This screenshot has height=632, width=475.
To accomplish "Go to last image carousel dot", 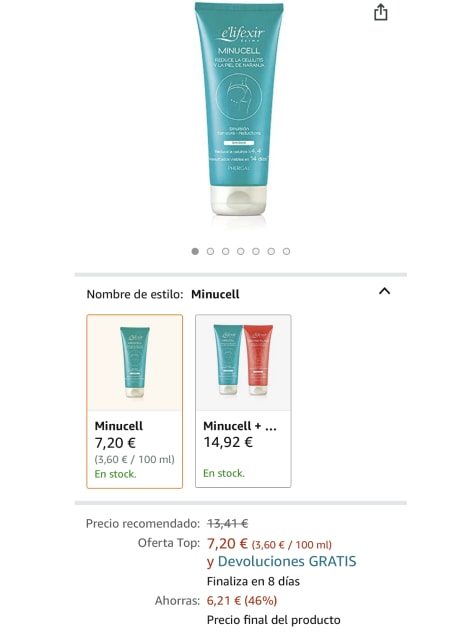I will coord(286,252).
